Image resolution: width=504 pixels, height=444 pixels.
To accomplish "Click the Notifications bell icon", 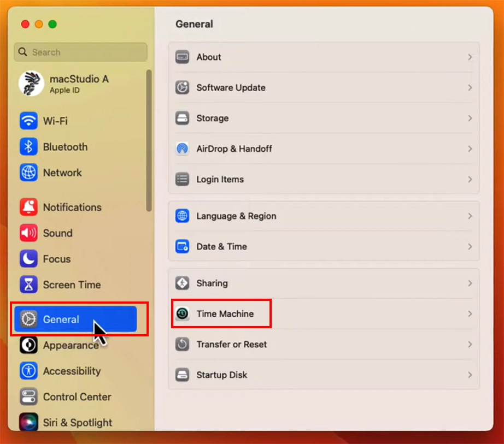I will pos(28,207).
